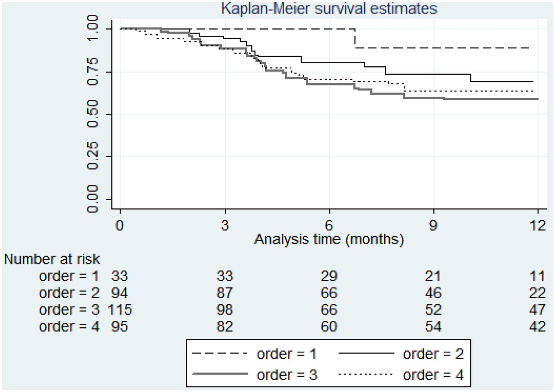Click the 115 value in order = 3 row
Viewport: 555px width, 392px height.
120,310
